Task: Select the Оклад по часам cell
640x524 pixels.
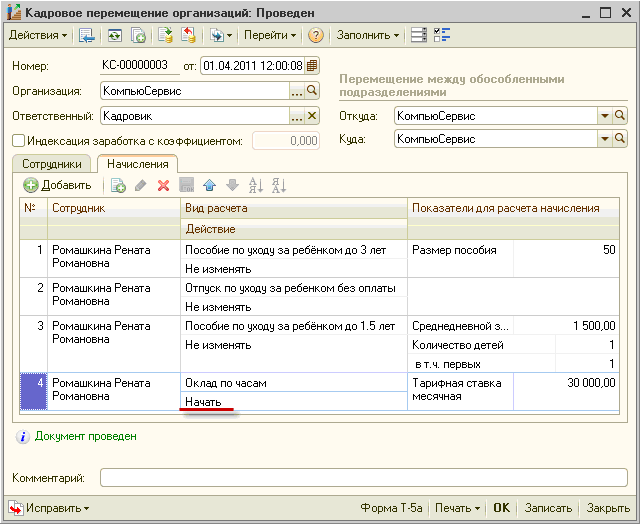Action: click(294, 383)
